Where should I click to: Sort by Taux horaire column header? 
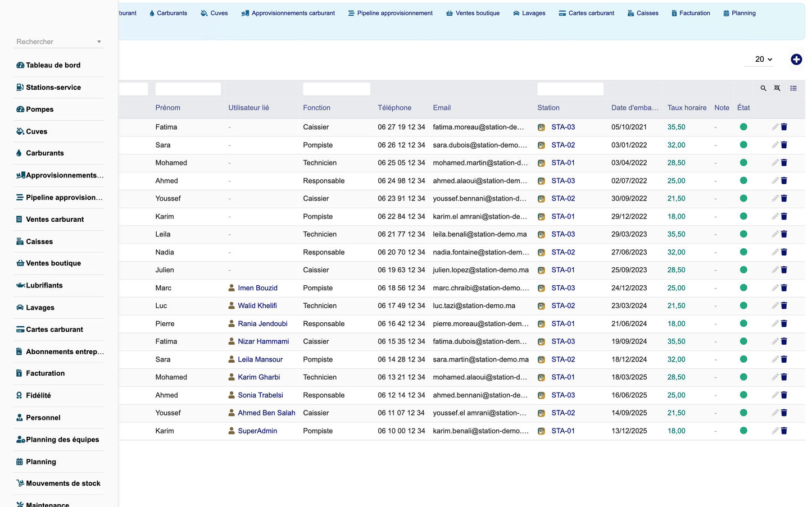687,108
